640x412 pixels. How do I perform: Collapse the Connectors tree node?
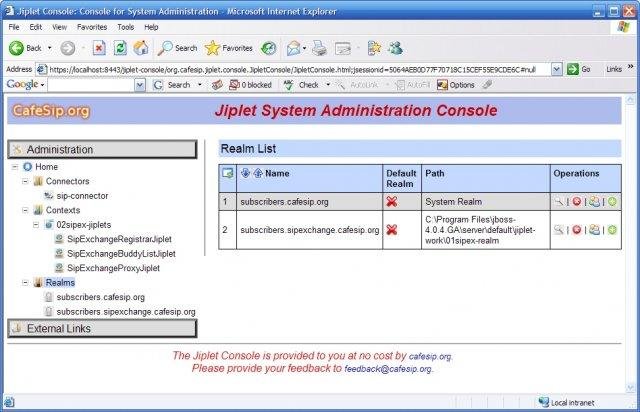[x=25, y=181]
